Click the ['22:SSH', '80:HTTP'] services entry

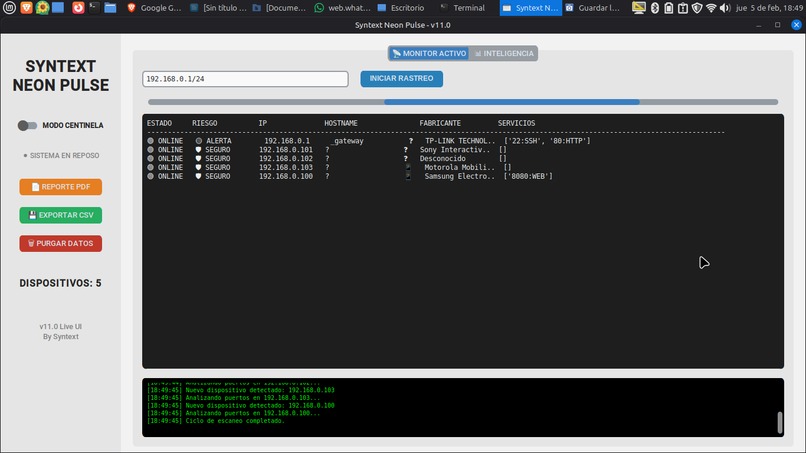click(x=547, y=141)
